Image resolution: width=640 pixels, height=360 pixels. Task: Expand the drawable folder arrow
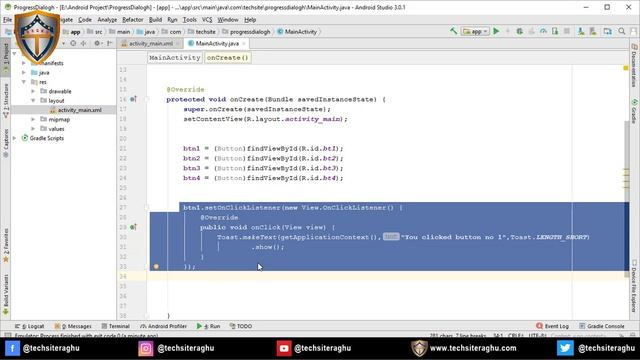coord(33,91)
